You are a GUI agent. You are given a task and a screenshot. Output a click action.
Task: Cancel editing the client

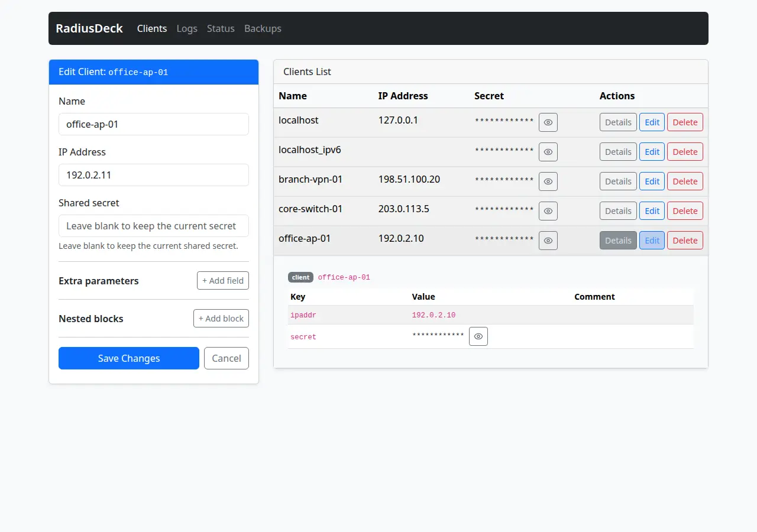227,358
